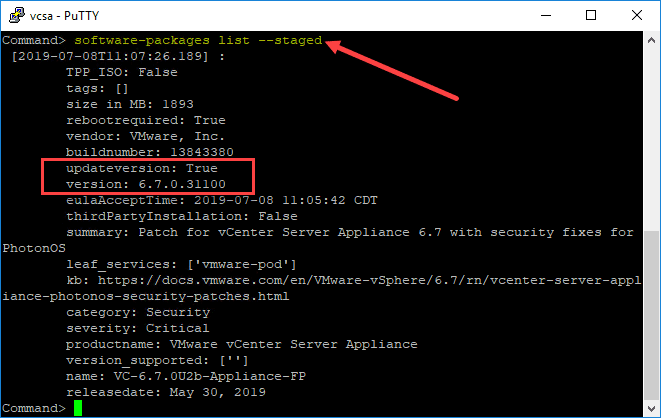Maximize the PuTTY terminal window
The width and height of the screenshot is (661, 418).
click(591, 15)
